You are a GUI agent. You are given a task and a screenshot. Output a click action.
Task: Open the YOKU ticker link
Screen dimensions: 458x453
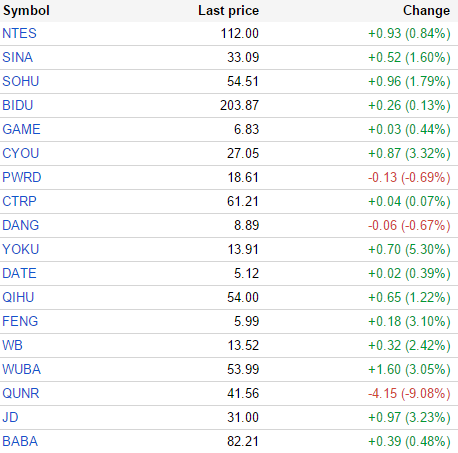(x=21, y=249)
